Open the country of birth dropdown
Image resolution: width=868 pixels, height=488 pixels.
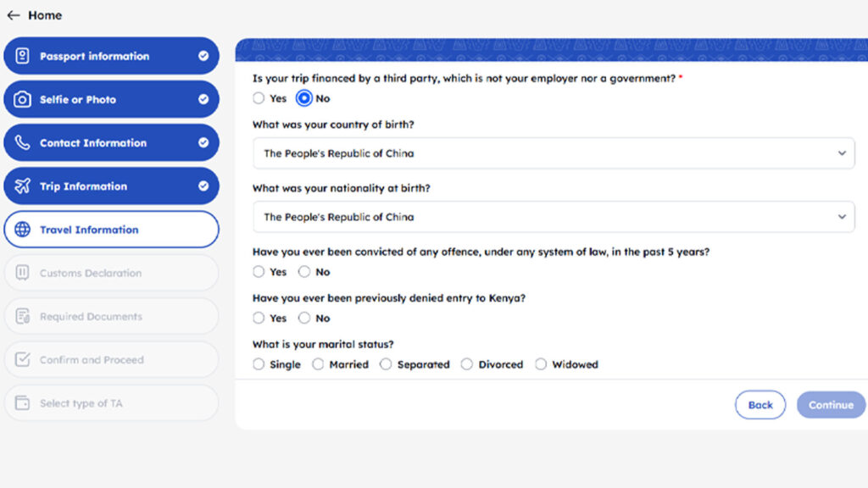(554, 153)
